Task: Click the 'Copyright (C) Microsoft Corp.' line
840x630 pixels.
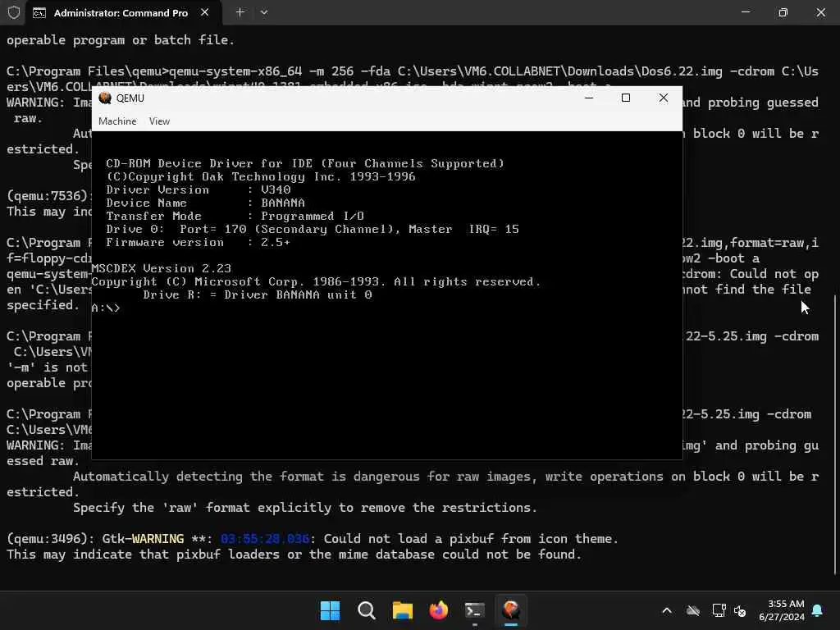Action: click(316, 282)
